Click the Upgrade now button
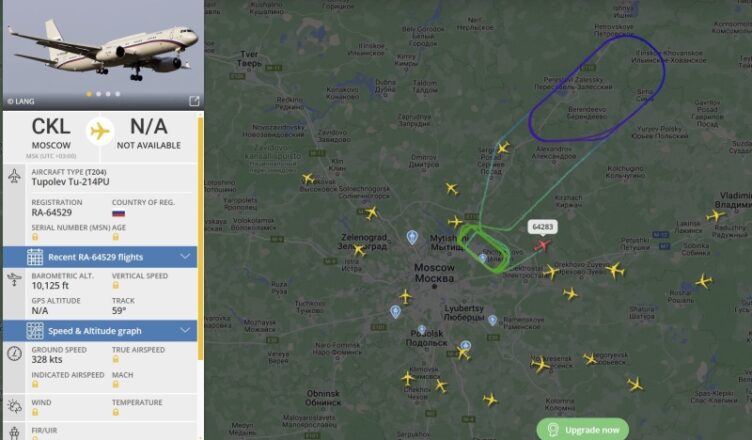 click(583, 429)
